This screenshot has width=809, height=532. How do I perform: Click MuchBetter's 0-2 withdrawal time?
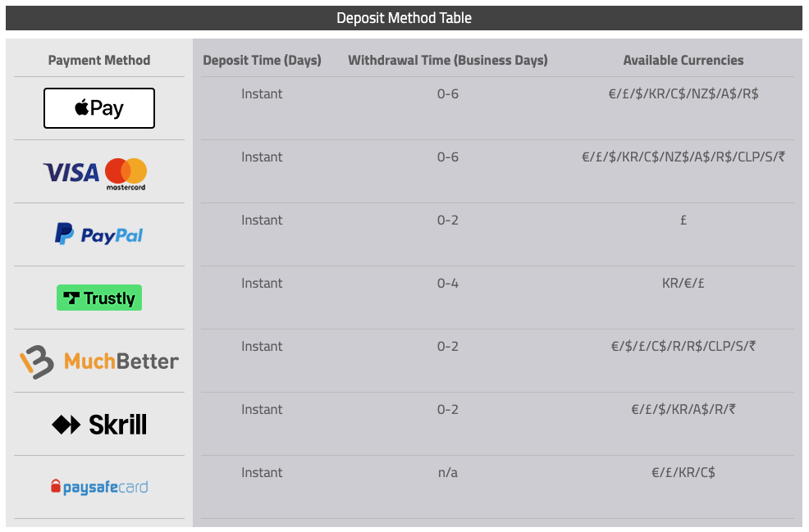pyautogui.click(x=448, y=347)
